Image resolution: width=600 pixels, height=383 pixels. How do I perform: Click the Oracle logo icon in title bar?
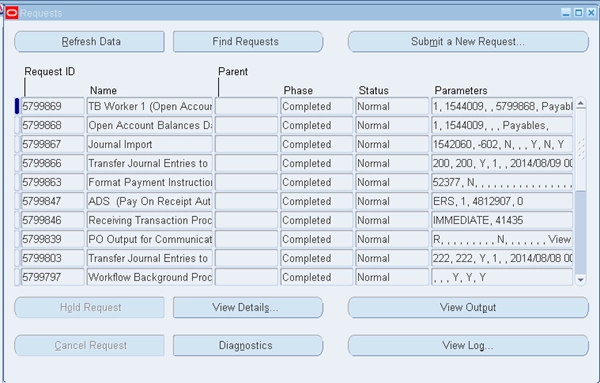pos(12,13)
